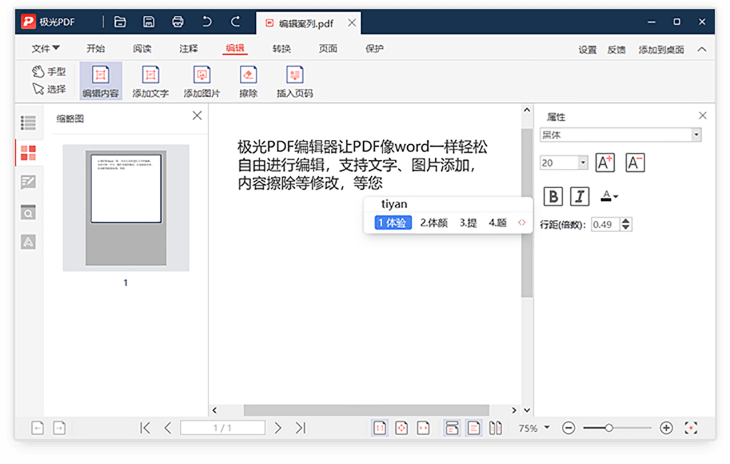Choose the 添加图片 add image tool
Image resolution: width=730 pixels, height=464 pixels.
(202, 81)
